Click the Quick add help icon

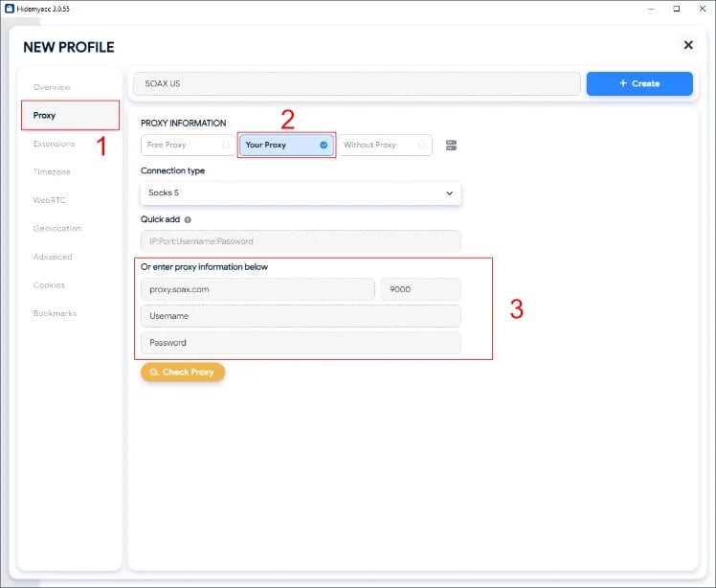(x=188, y=219)
